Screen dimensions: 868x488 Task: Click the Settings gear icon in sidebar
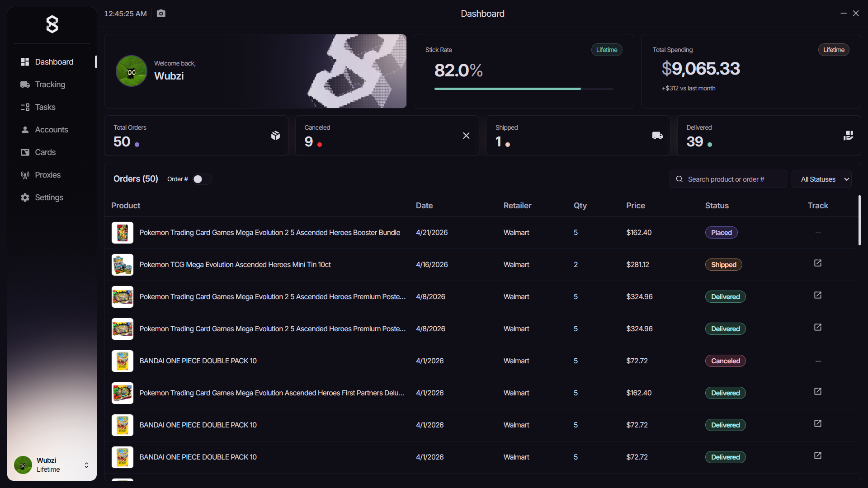(25, 197)
